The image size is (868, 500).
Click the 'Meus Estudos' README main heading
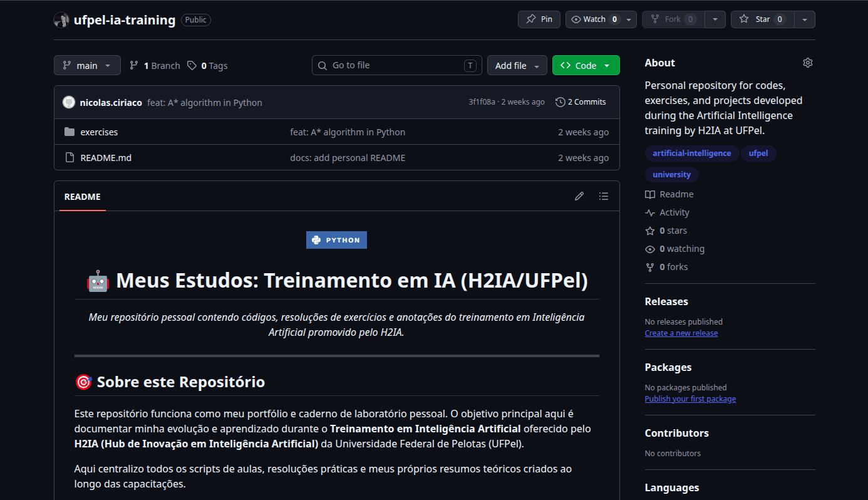337,281
